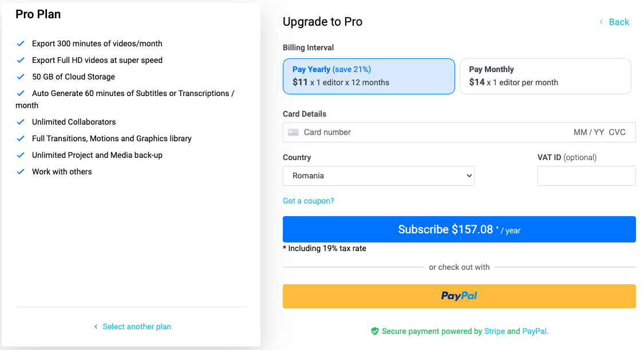644x350 pixels.
Task: Click the credit card icon in card field
Action: pyautogui.click(x=293, y=132)
